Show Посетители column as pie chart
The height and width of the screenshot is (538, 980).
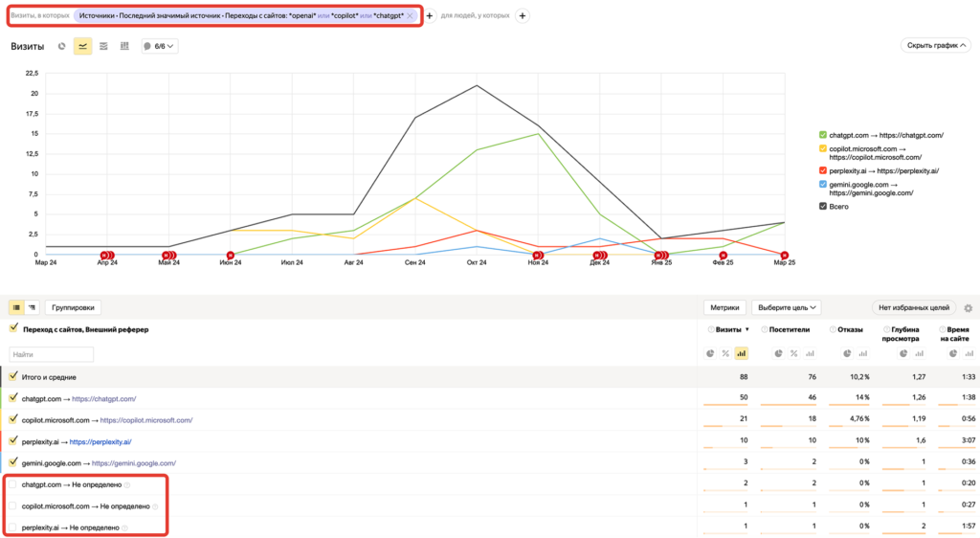pyautogui.click(x=778, y=353)
